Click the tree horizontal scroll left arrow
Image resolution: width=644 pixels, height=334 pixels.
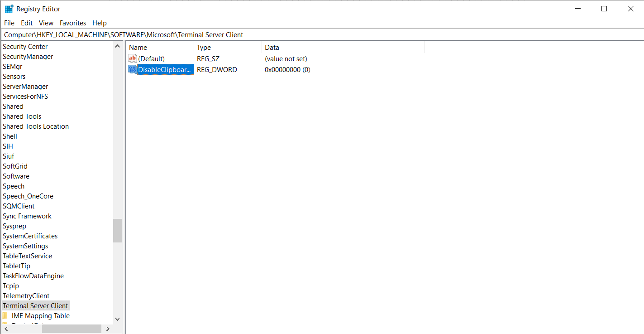tap(6, 329)
